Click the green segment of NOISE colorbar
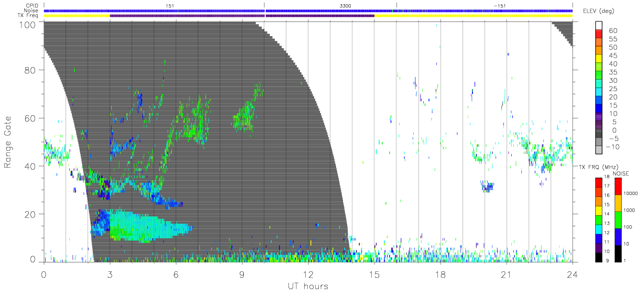Image resolution: width=644 pixels, height=297 pixels. click(x=618, y=219)
